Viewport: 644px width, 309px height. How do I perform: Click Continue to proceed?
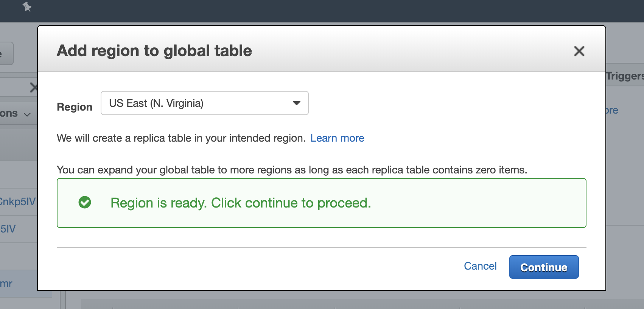tap(544, 267)
